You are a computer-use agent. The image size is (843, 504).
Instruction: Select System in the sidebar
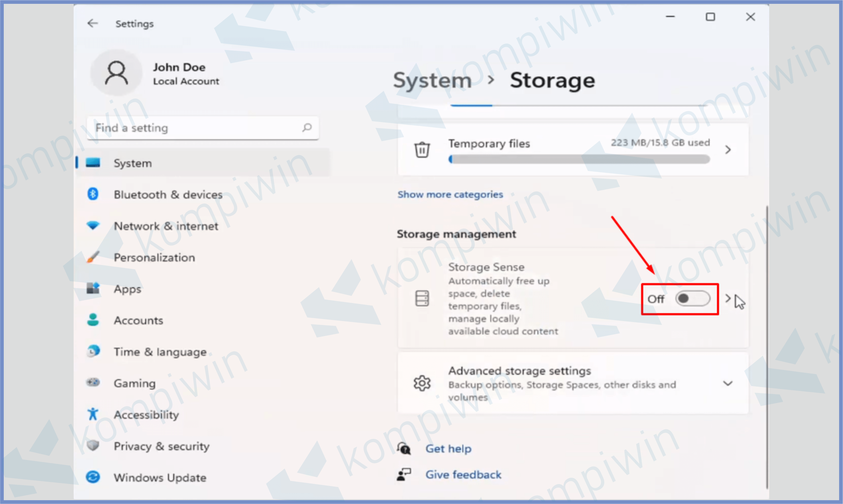(202, 163)
